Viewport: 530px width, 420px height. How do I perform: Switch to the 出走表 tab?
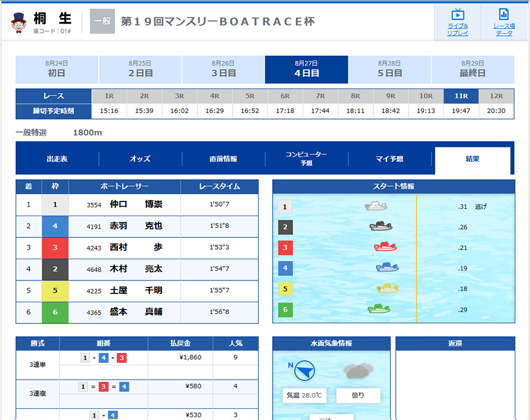(x=57, y=158)
